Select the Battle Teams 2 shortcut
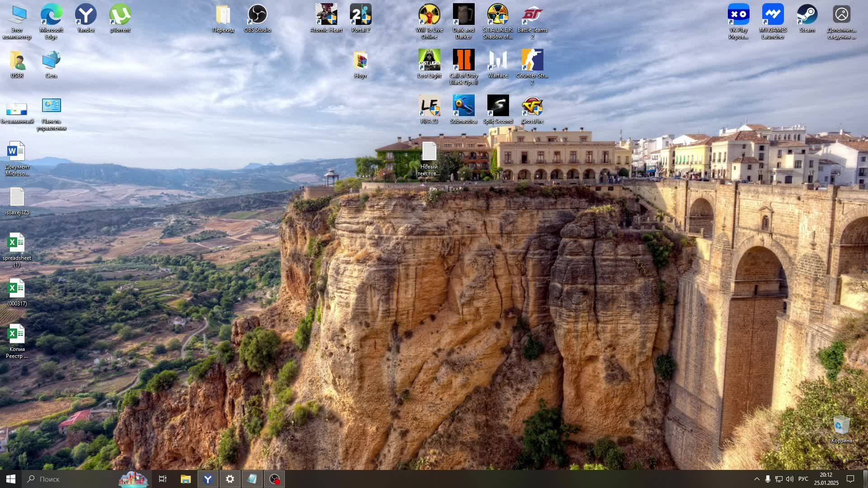Screen dimensions: 868x488 (x=532, y=22)
